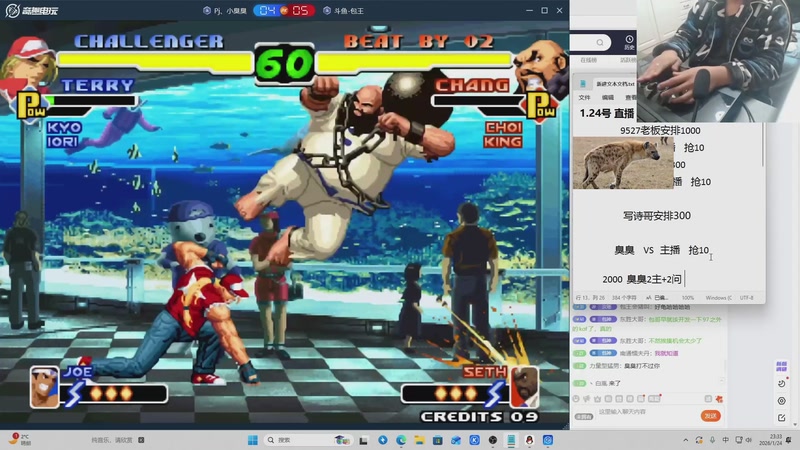Open the 文件 menu in Notepad

point(584,97)
